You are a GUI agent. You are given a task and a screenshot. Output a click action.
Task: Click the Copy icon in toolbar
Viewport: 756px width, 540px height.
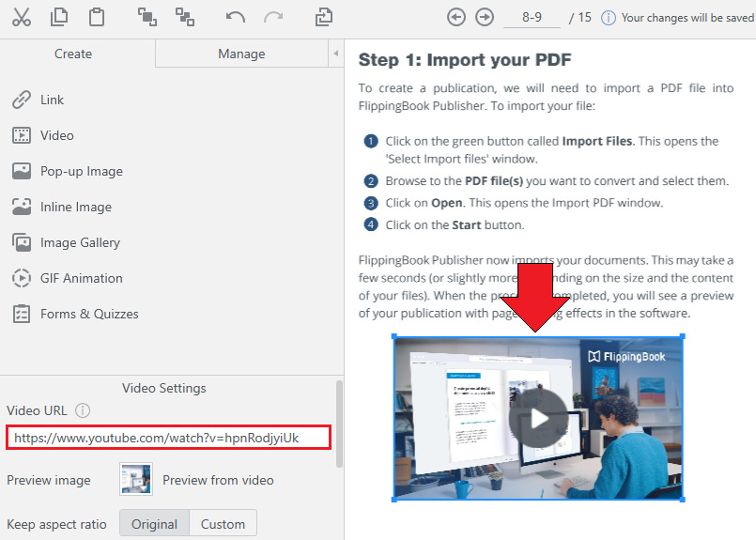pos(59,17)
